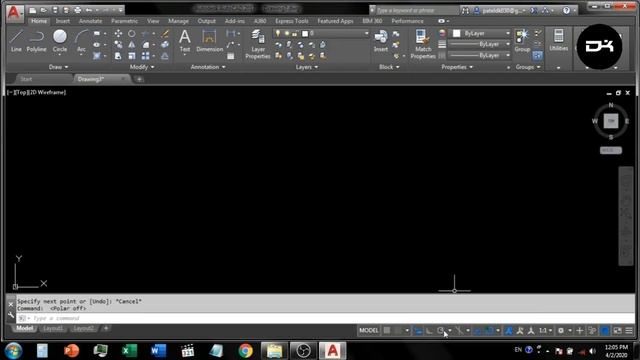Viewport: 640px width, 360px height.
Task: Expand the Draw panel
Action: pos(58,67)
